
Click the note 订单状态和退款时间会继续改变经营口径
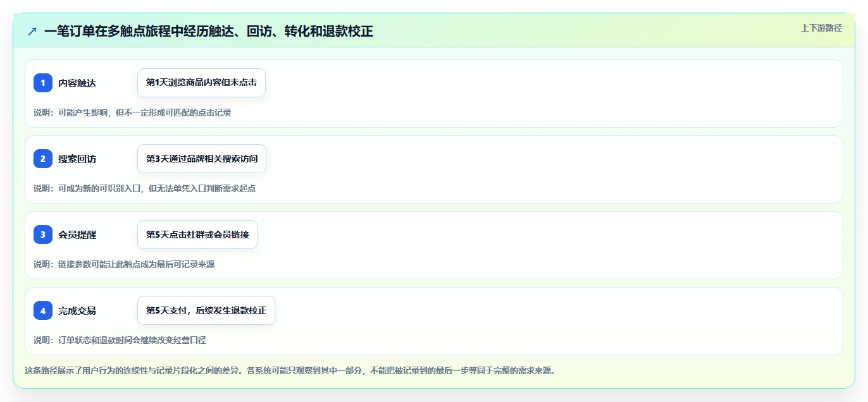point(120,340)
